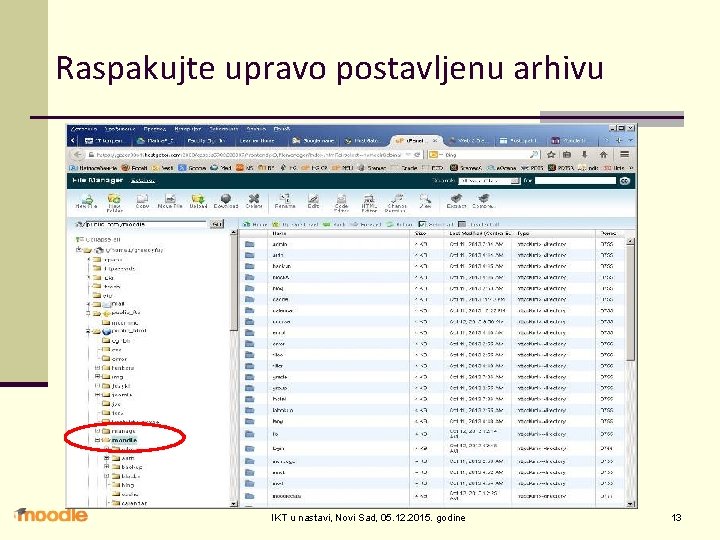The width and height of the screenshot is (720, 540).
Task: Select the admin folder row
Action: coord(433,244)
